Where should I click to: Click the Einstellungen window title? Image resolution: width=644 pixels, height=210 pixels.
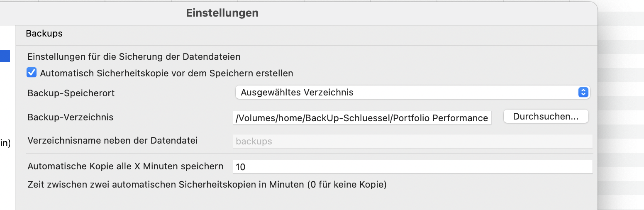[222, 13]
